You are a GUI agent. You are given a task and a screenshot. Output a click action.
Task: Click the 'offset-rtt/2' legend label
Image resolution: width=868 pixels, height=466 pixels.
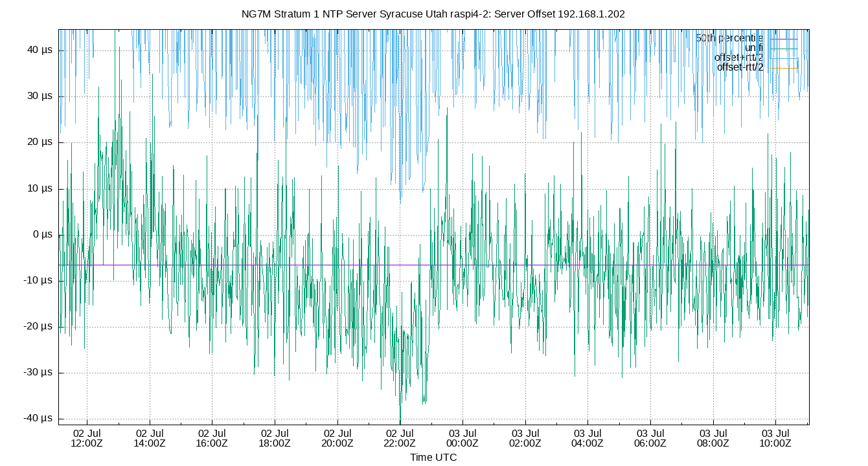[740, 67]
